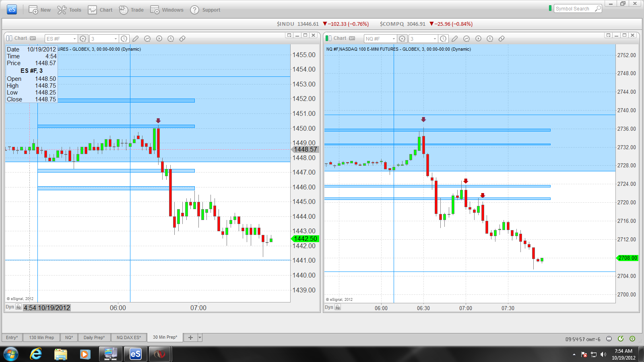Image resolution: width=644 pixels, height=362 pixels.
Task: Switch to the NQ* page tab
Action: click(69, 337)
